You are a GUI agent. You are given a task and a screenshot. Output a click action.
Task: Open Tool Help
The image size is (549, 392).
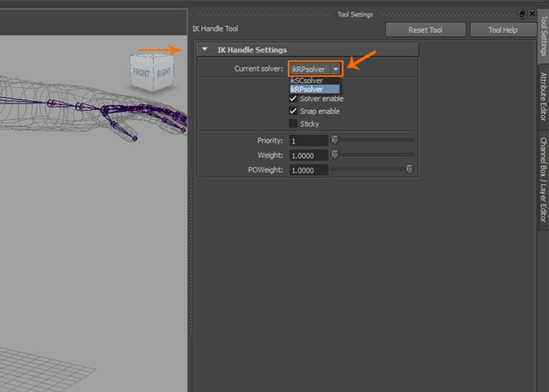click(503, 30)
